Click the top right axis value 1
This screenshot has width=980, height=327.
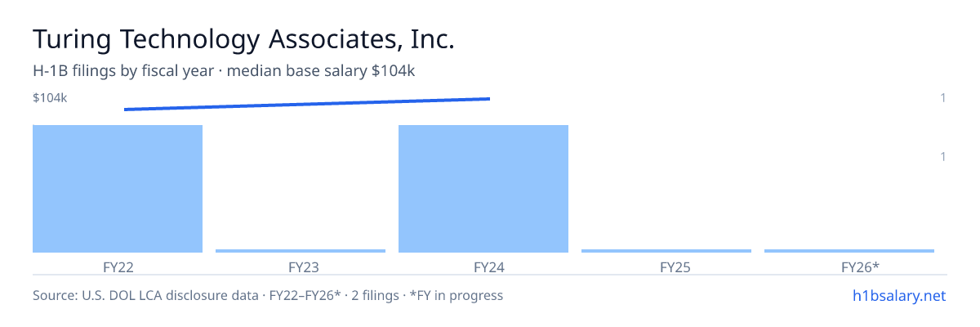(x=943, y=98)
